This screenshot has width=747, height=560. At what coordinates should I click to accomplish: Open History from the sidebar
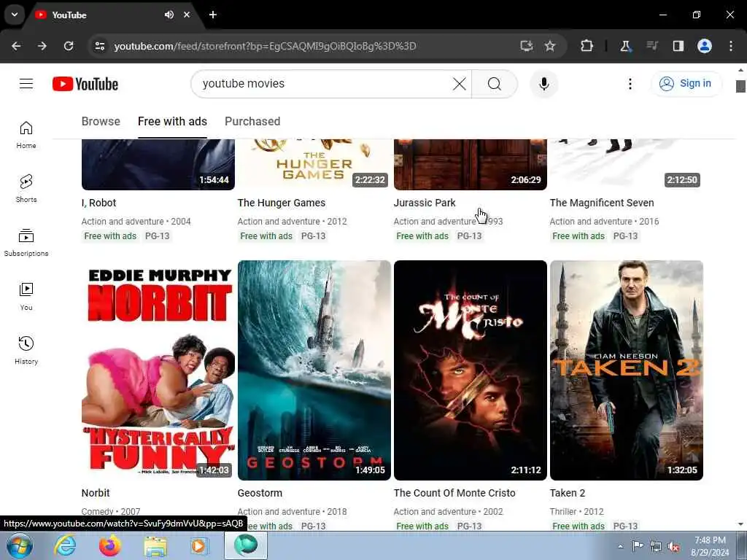point(26,351)
